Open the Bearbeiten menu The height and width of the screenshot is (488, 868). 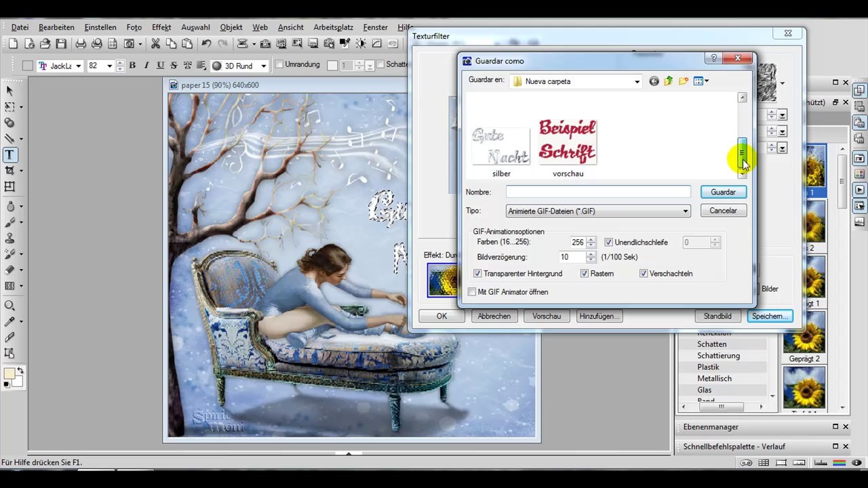click(x=56, y=27)
